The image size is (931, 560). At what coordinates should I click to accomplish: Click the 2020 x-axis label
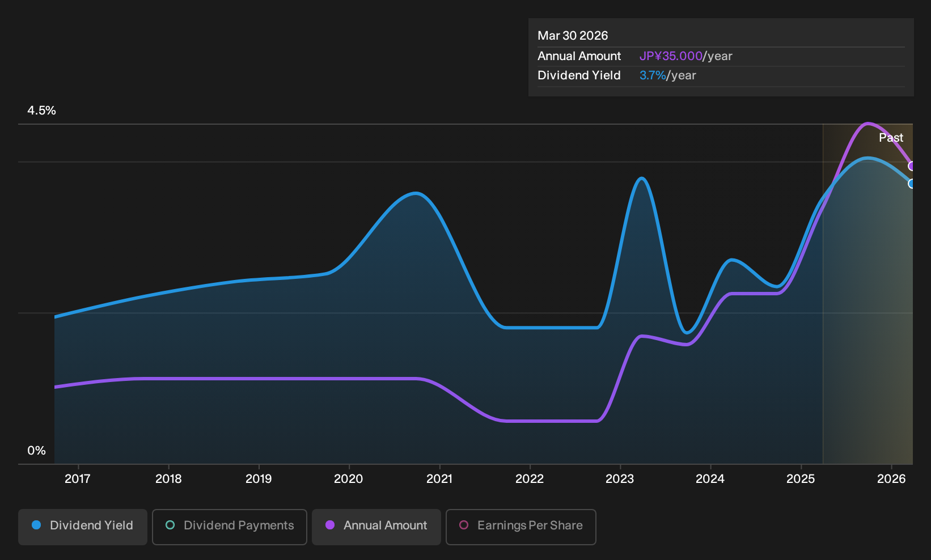click(x=349, y=479)
